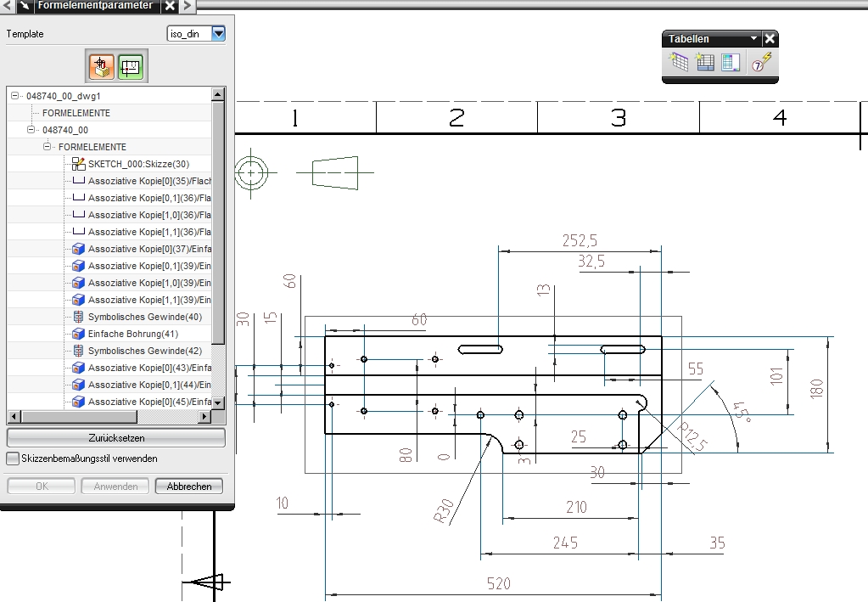Select the feature parameter source icon (orange)
Image resolution: width=868 pixels, height=602 pixels.
100,66
